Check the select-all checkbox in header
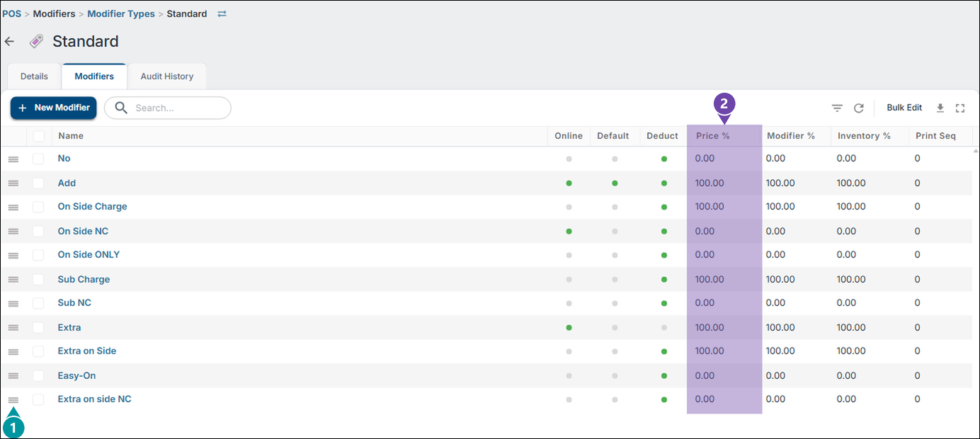The width and height of the screenshot is (980, 439). coord(38,136)
